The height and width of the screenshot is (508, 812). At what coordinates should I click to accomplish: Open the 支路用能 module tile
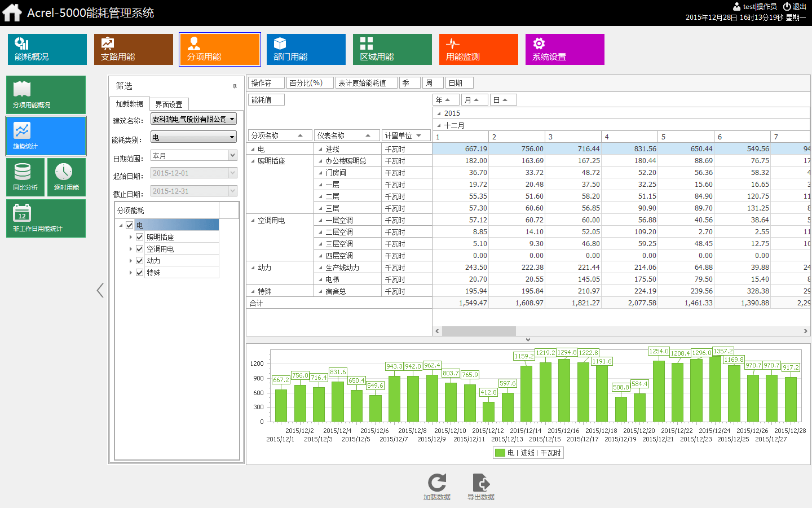pyautogui.click(x=133, y=49)
